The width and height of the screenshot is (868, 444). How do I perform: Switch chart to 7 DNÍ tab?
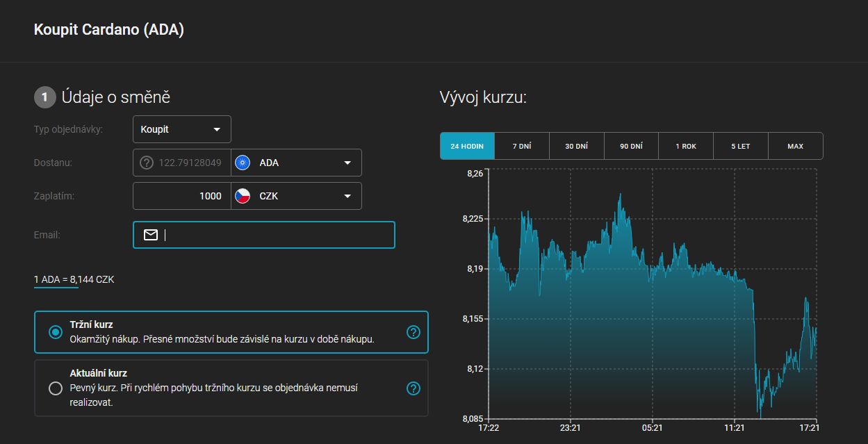point(522,146)
